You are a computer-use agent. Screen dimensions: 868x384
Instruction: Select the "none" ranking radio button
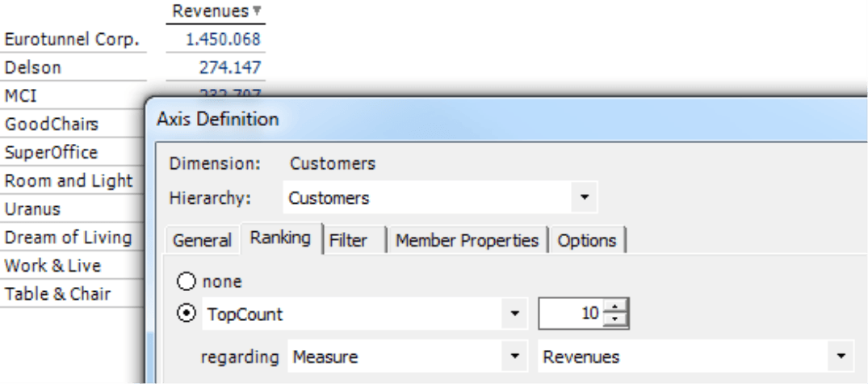pos(186,281)
